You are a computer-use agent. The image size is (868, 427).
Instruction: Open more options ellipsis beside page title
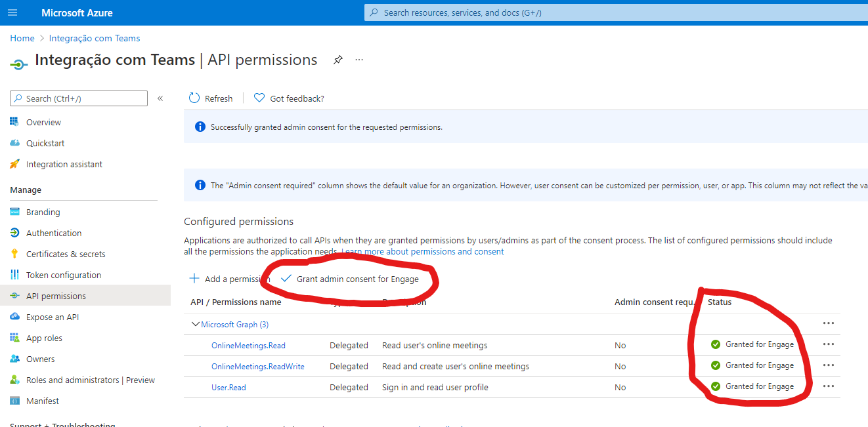pyautogui.click(x=359, y=60)
